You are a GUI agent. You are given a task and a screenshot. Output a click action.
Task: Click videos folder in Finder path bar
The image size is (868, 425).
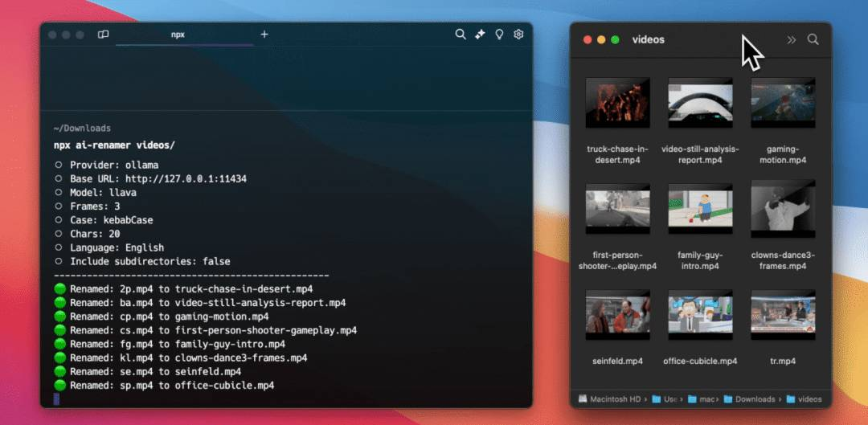click(804, 399)
